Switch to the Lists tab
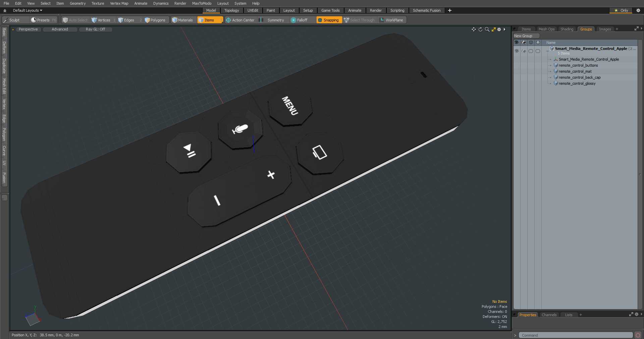This screenshot has height=339, width=644. point(569,315)
